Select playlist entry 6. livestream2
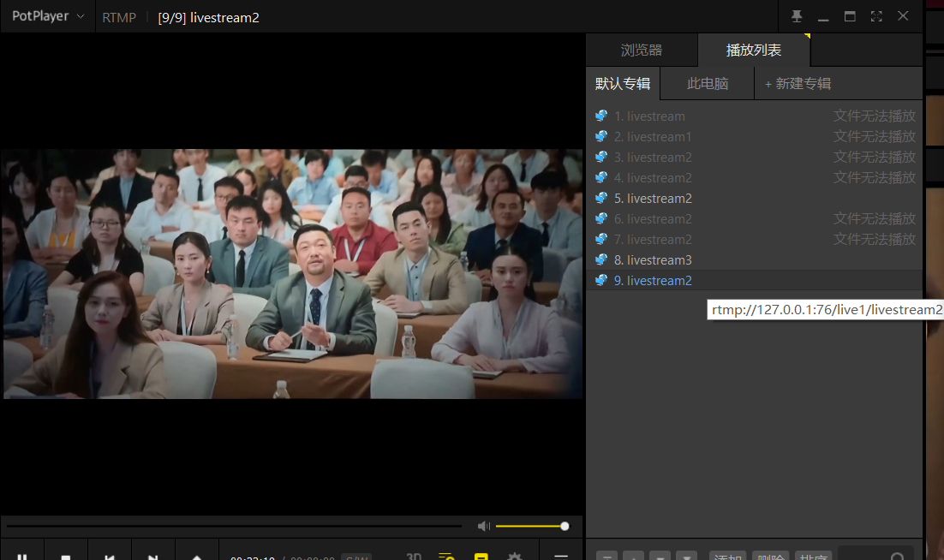Image resolution: width=944 pixels, height=560 pixels. click(x=755, y=219)
